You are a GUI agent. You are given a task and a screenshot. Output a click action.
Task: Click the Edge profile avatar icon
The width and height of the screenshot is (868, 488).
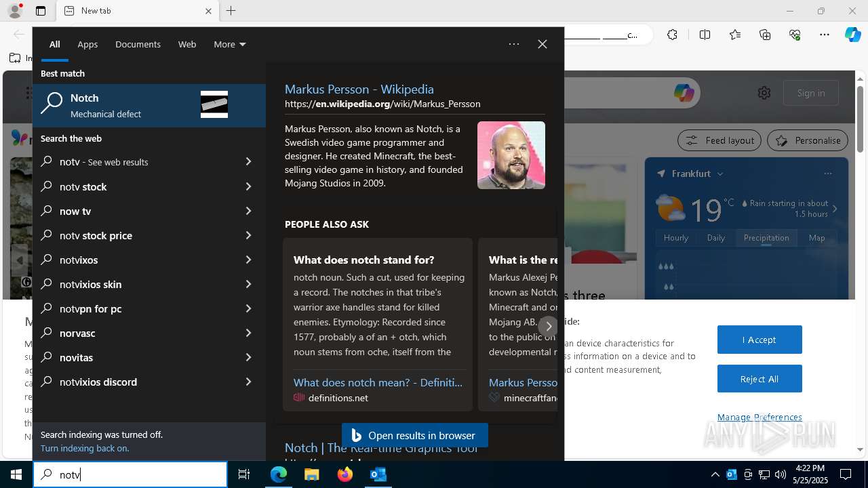coord(15,11)
